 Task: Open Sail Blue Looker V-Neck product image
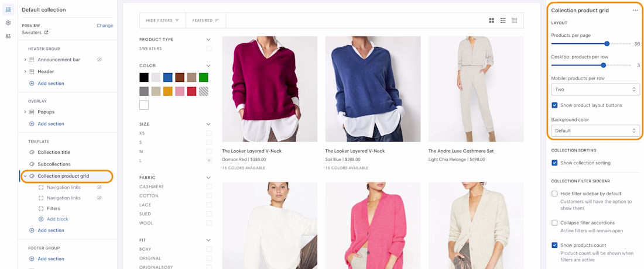point(373,89)
